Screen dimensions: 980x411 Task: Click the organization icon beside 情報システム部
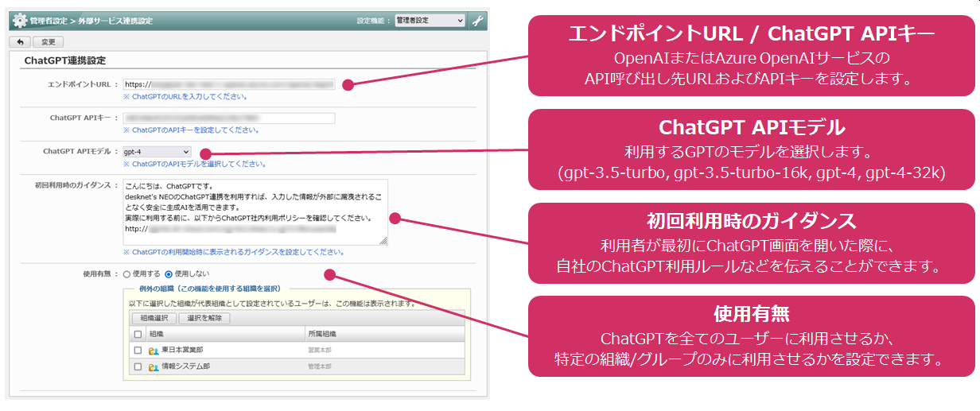coord(154,366)
